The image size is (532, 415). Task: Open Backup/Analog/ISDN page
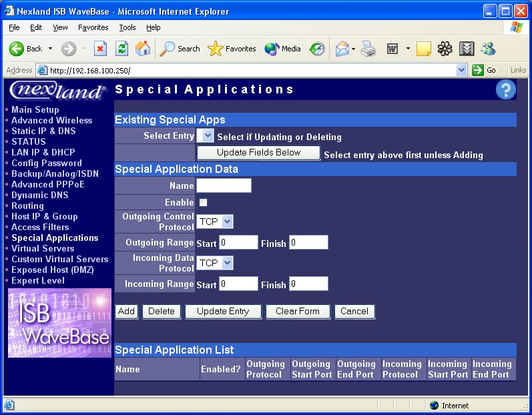pos(55,173)
